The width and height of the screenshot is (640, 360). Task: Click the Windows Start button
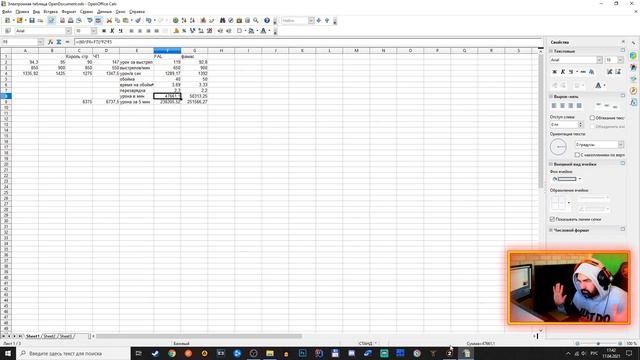coord(8,353)
